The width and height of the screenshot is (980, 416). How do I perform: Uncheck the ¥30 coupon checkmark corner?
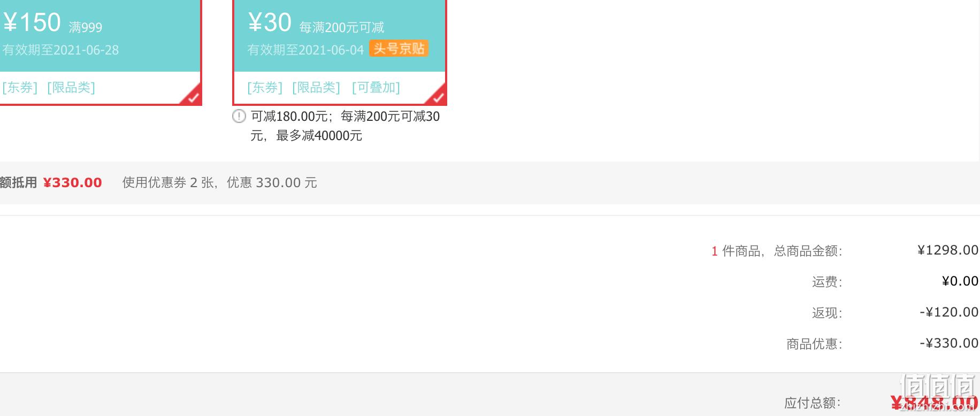pos(437,96)
